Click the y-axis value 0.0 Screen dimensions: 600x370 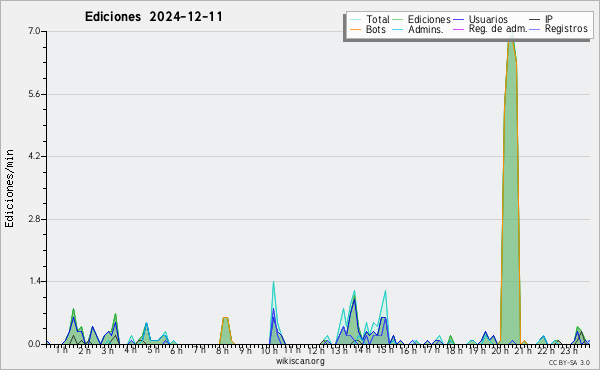[x=34, y=344]
